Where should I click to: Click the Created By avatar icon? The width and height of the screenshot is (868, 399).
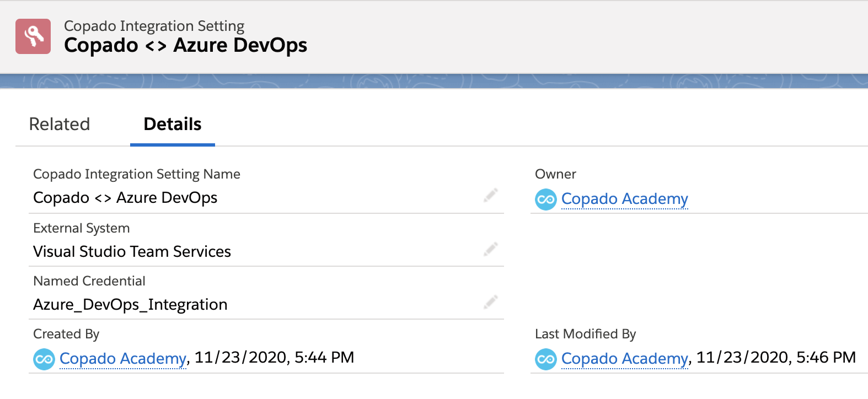click(x=44, y=359)
